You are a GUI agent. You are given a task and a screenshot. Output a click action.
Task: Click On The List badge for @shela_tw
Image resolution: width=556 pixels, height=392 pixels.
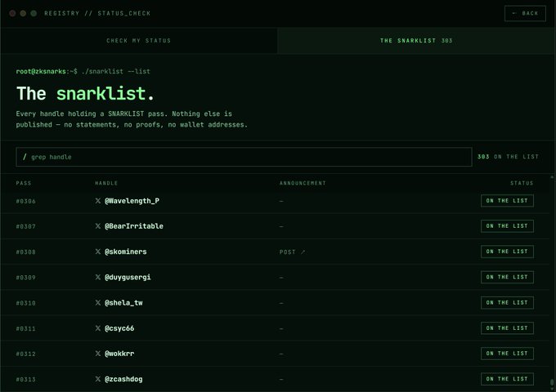tap(507, 302)
